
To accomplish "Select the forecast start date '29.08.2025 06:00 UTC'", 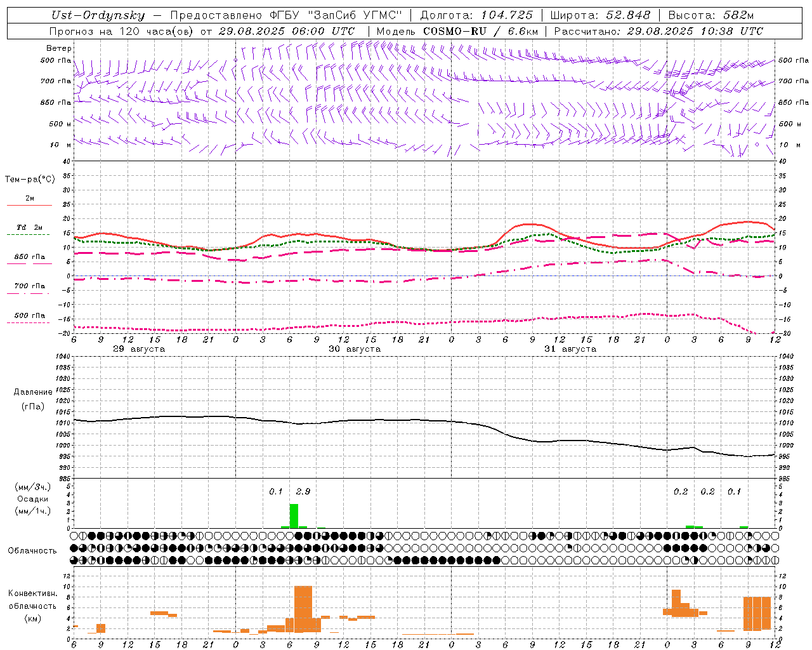I will coord(287,31).
